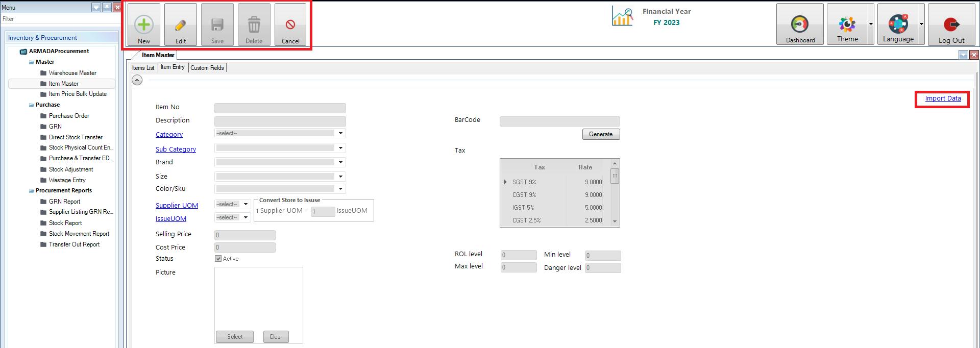Switch to the Items List tab
Viewport: 980px width, 348px height.
tap(143, 68)
